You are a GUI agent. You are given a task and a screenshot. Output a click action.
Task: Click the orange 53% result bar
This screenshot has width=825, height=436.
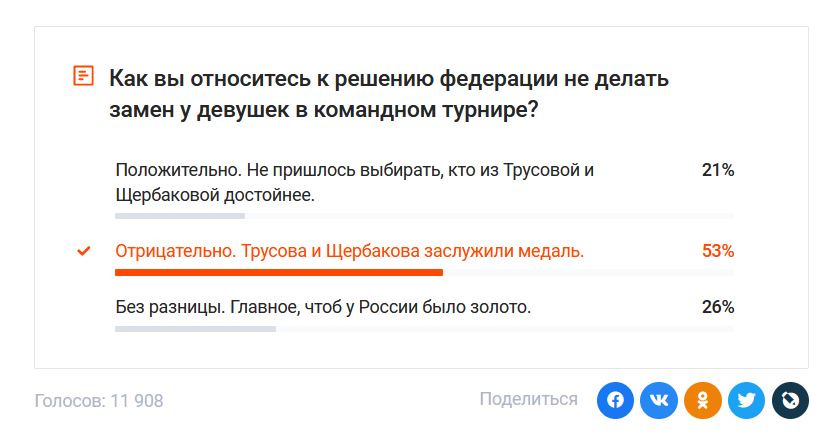[x=279, y=272]
